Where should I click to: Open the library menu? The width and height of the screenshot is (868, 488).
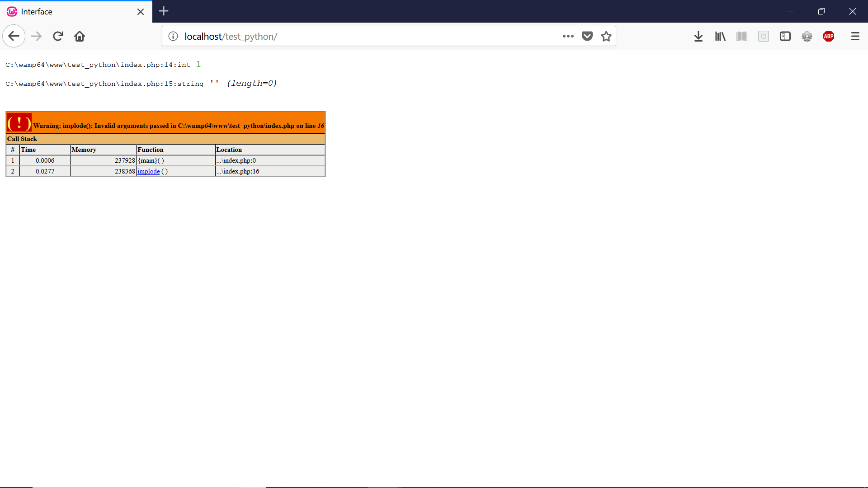point(720,36)
